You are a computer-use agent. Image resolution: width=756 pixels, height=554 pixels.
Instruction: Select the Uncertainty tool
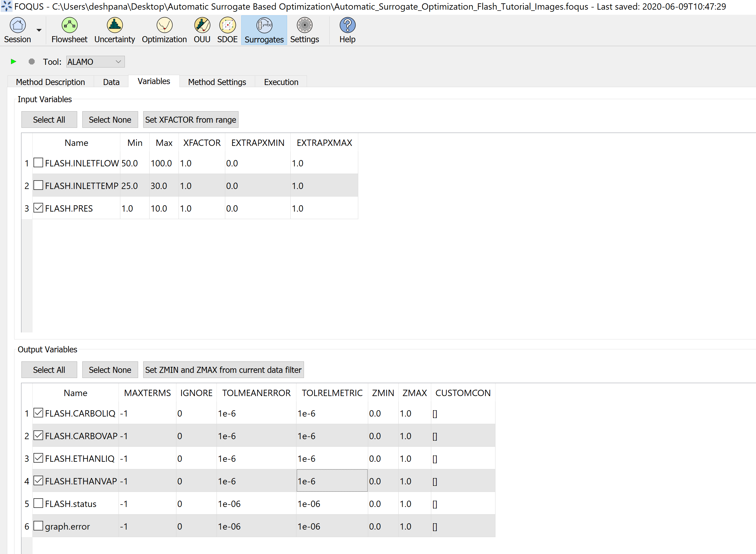click(114, 30)
